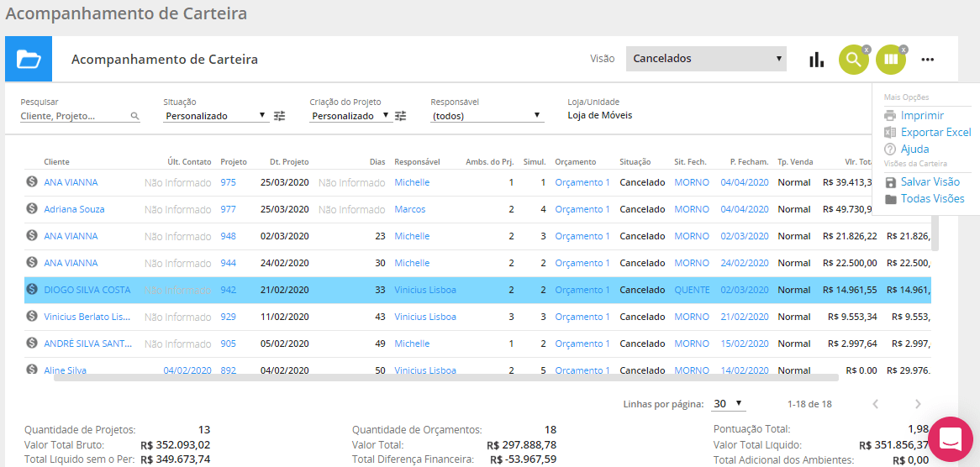Open the three-dots more options menu
The height and width of the screenshot is (467, 980).
point(927,60)
